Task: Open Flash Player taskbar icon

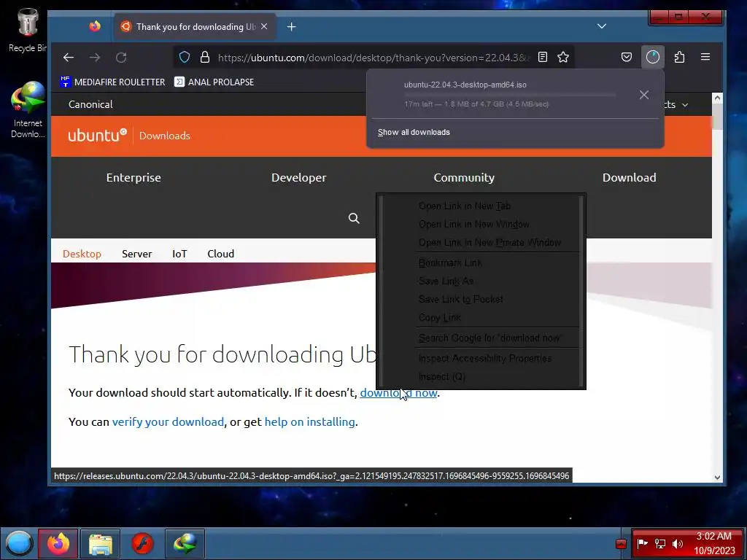Action: [142, 543]
